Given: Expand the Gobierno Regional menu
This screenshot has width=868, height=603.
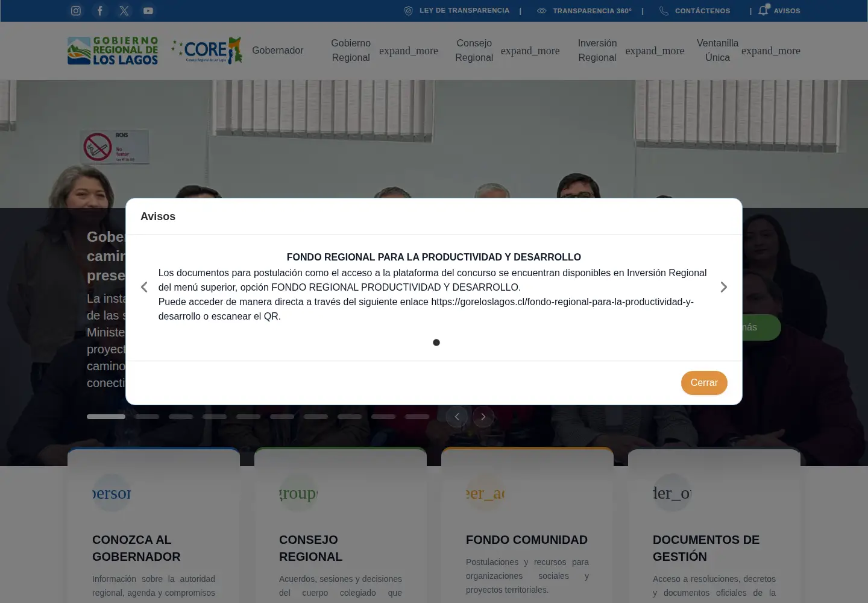Looking at the screenshot, I should click(x=409, y=51).
